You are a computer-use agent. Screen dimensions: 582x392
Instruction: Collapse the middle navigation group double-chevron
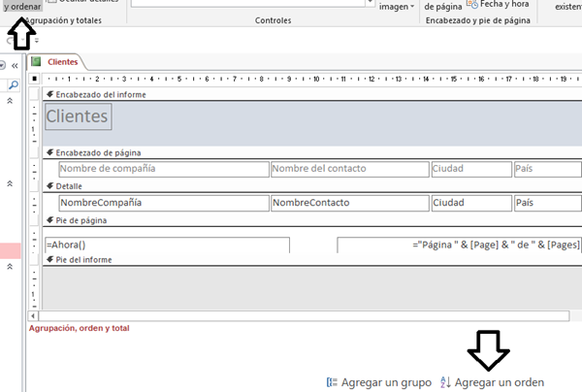[10, 183]
